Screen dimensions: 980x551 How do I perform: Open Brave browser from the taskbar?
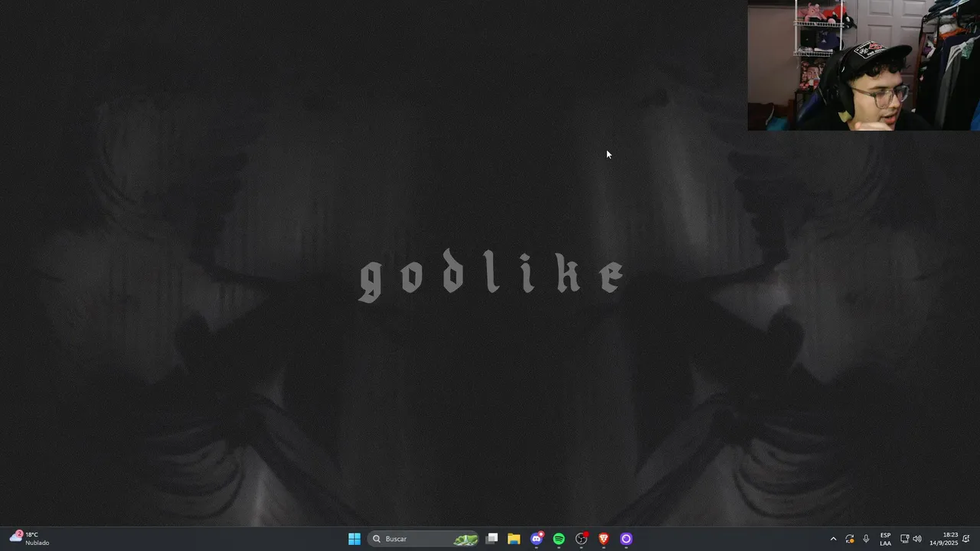pyautogui.click(x=603, y=539)
